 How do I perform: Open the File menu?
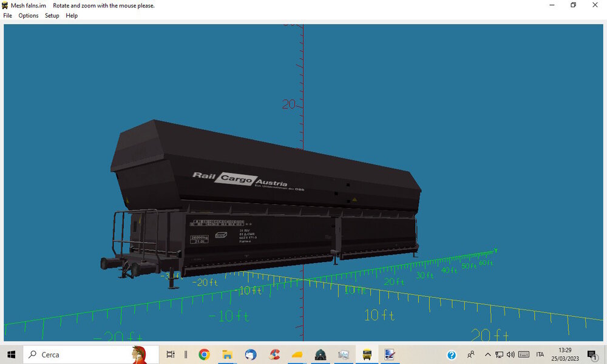[7, 16]
